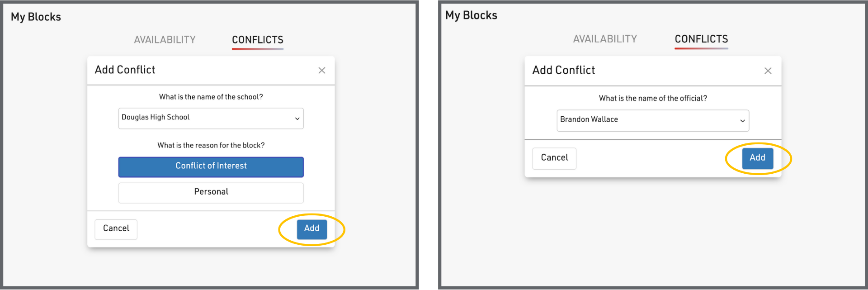Close the official Add Conflict dialog

tap(768, 71)
